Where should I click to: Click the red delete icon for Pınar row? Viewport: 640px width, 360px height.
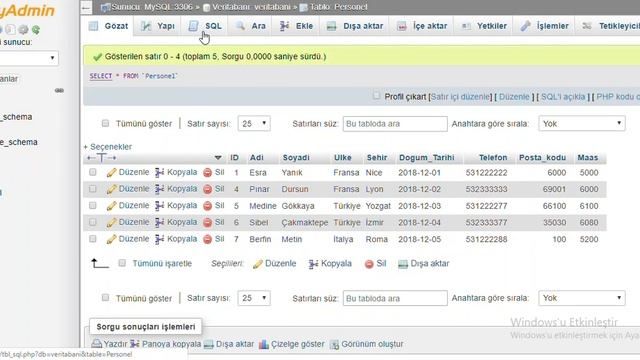click(x=207, y=189)
